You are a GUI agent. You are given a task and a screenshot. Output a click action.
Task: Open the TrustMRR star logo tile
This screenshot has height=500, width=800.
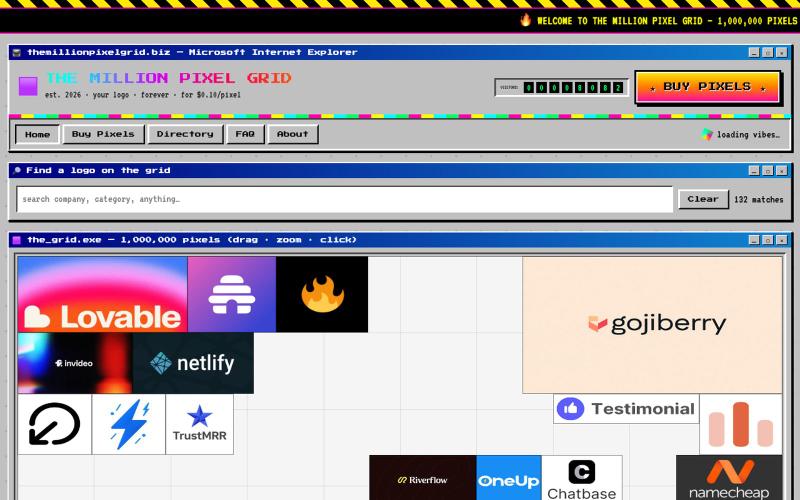(199, 424)
